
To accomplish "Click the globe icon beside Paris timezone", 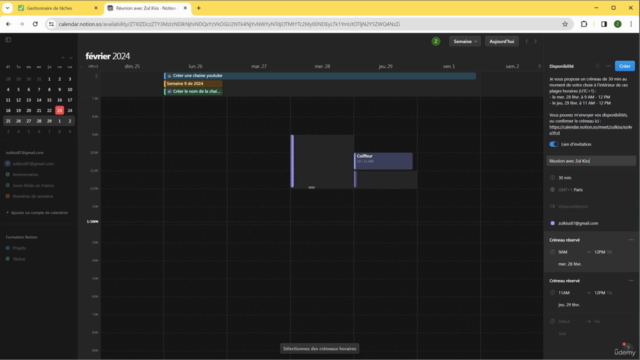I will [x=553, y=189].
